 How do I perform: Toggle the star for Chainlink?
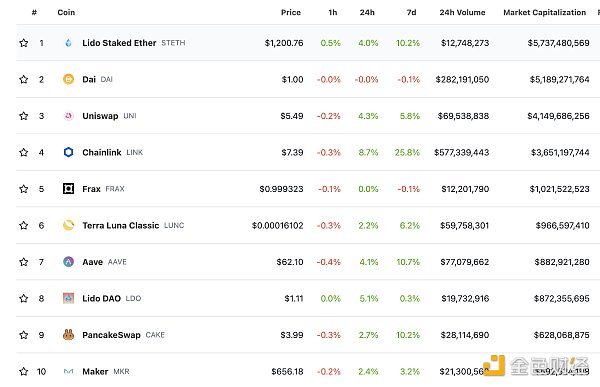coord(24,152)
